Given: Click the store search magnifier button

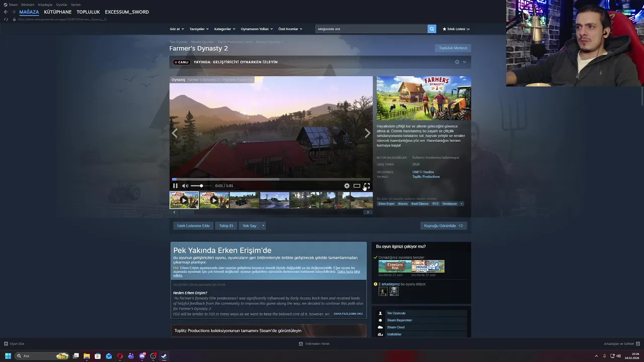Looking at the screenshot, I should pyautogui.click(x=432, y=29).
